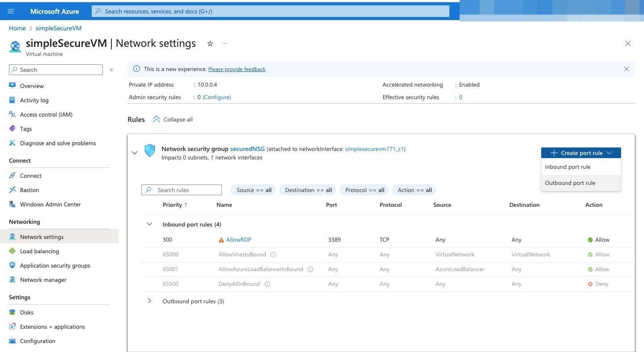
Task: Focus the top Search resources bar
Action: pyautogui.click(x=271, y=11)
